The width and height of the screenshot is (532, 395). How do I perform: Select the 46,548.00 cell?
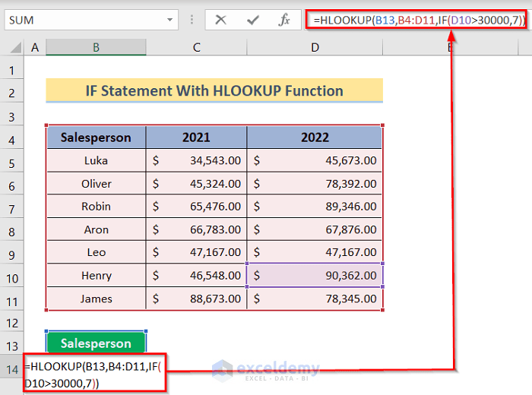196,275
